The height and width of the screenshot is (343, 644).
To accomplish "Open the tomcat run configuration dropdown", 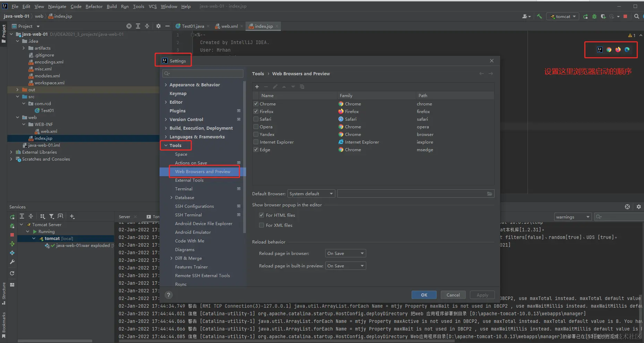I will [563, 16].
